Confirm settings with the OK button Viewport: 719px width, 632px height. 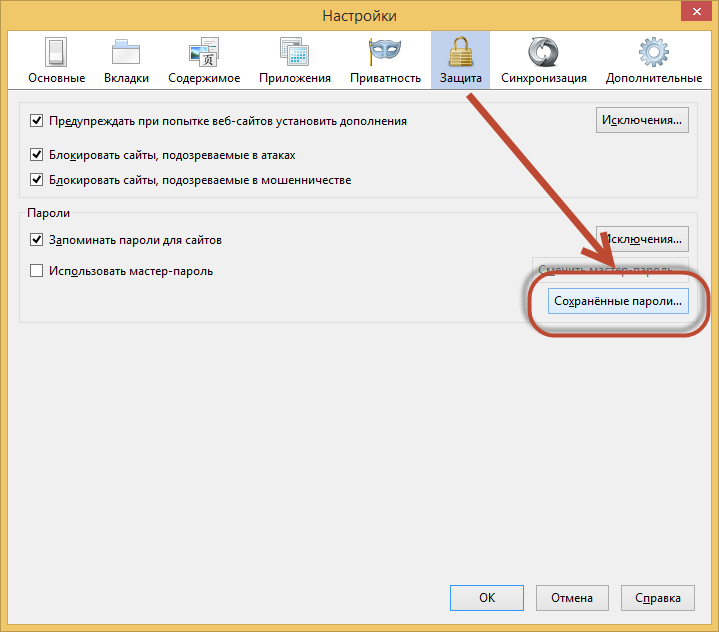pos(487,598)
